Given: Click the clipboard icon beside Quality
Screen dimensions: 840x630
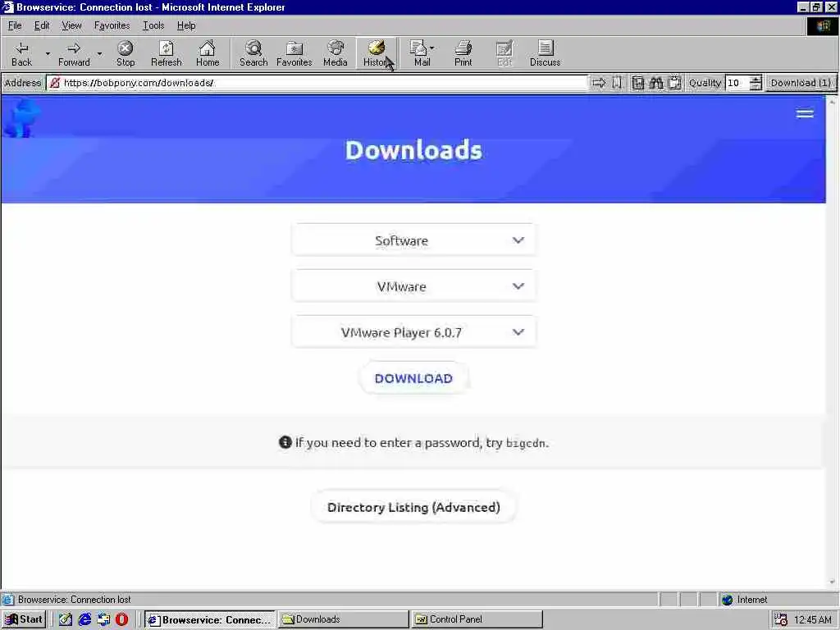Looking at the screenshot, I should (x=674, y=83).
